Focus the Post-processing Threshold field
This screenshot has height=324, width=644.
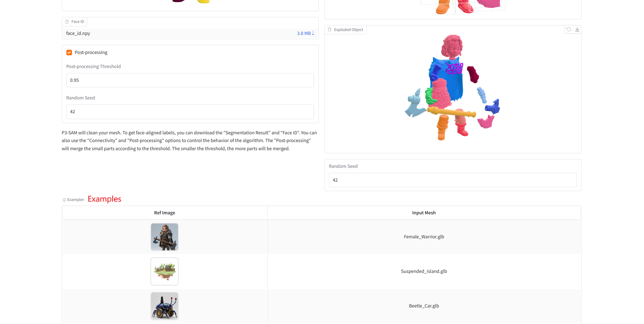[190, 80]
